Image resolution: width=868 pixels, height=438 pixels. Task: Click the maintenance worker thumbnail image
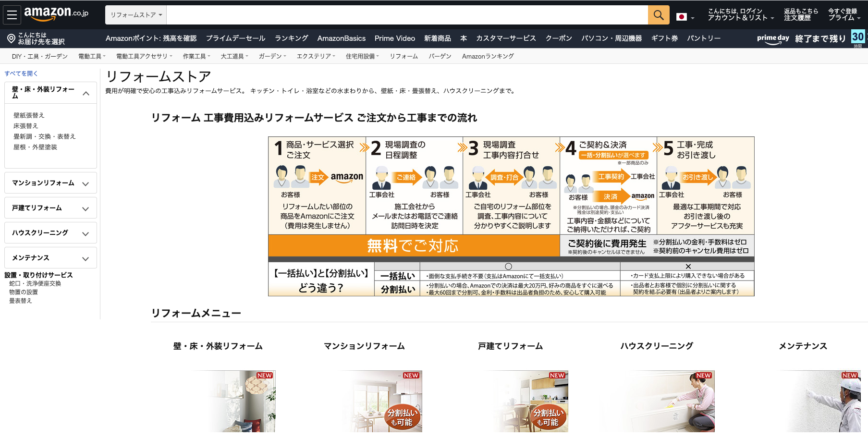[x=803, y=401]
